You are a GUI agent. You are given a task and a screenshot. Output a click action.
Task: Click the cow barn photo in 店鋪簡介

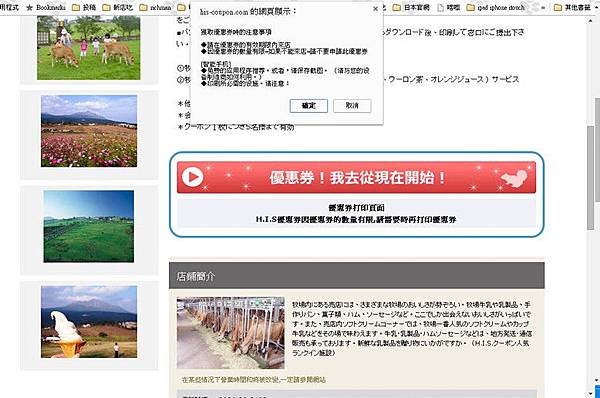(x=230, y=333)
